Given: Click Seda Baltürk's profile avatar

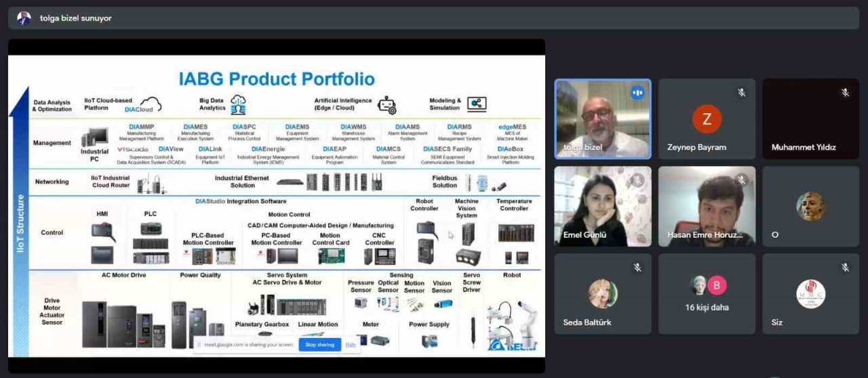Looking at the screenshot, I should 602,293.
